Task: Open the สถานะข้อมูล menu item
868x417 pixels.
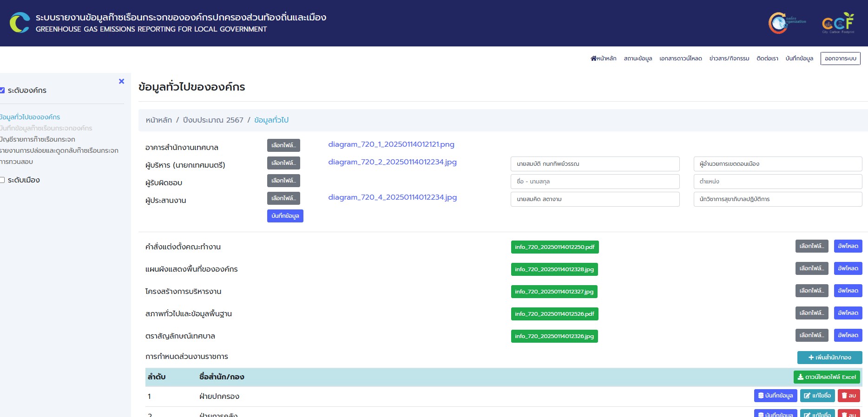Action: point(638,59)
